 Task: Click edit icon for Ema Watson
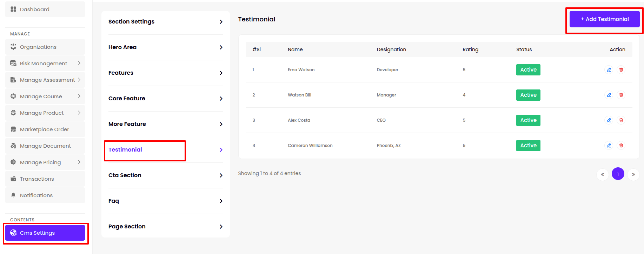click(x=609, y=70)
